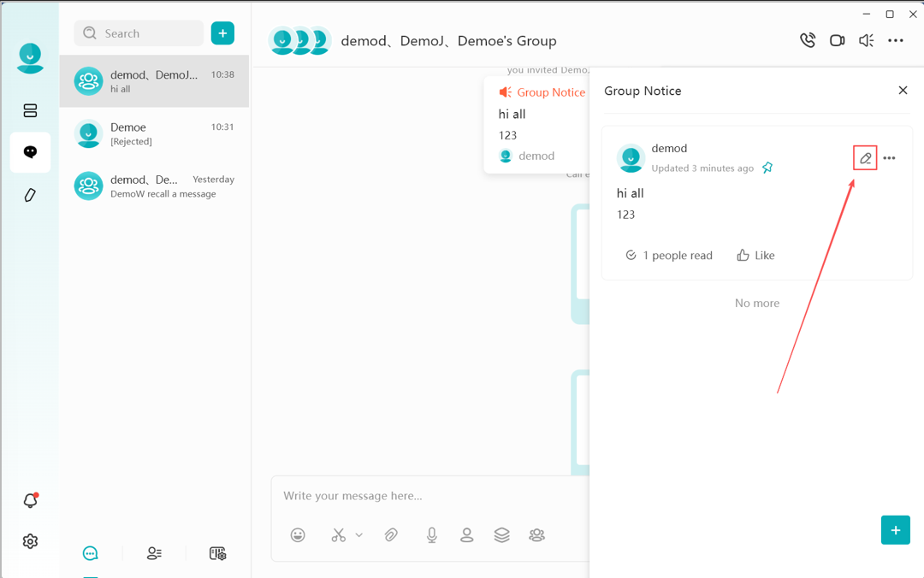The image size is (924, 578).
Task: Edit the demod group notice
Action: click(865, 158)
